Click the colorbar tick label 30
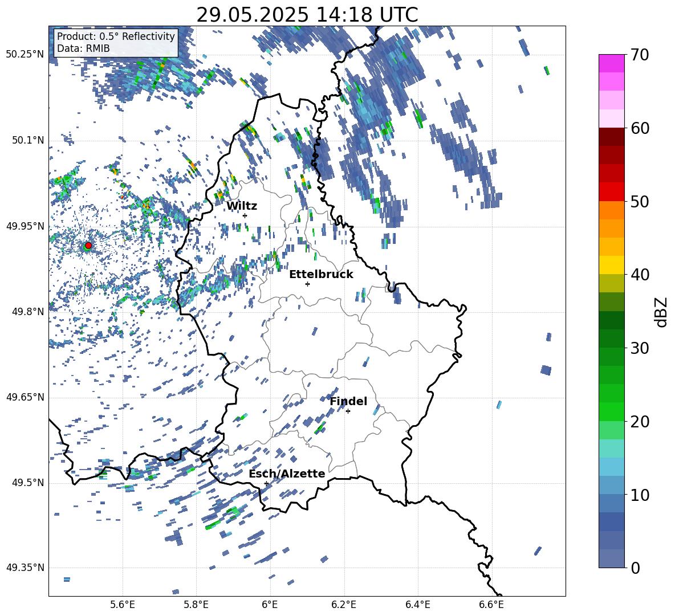This screenshot has height=616, width=675. 640,348
